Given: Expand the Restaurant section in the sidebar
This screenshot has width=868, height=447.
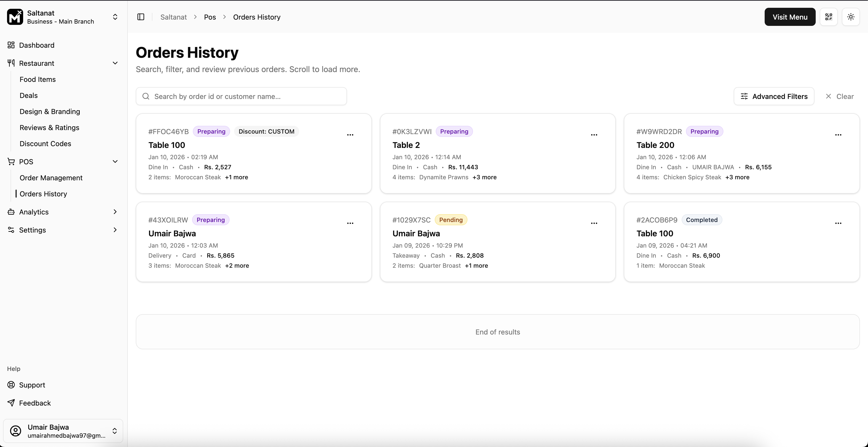Looking at the screenshot, I should pos(115,63).
